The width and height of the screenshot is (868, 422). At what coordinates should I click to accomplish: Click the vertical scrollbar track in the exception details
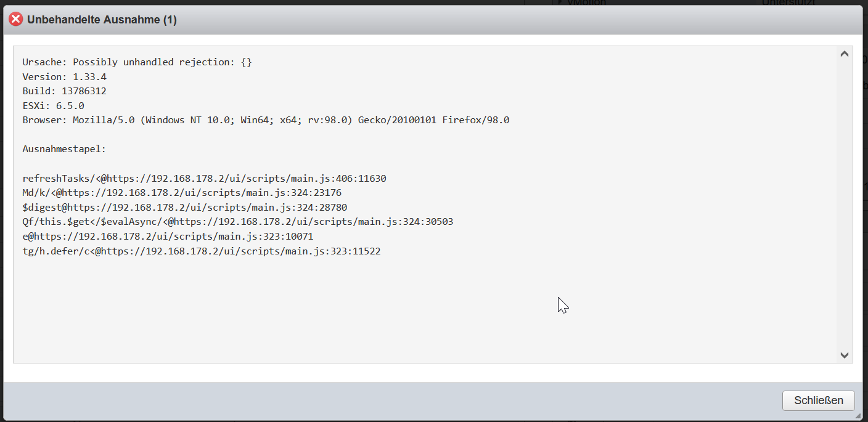click(x=845, y=205)
